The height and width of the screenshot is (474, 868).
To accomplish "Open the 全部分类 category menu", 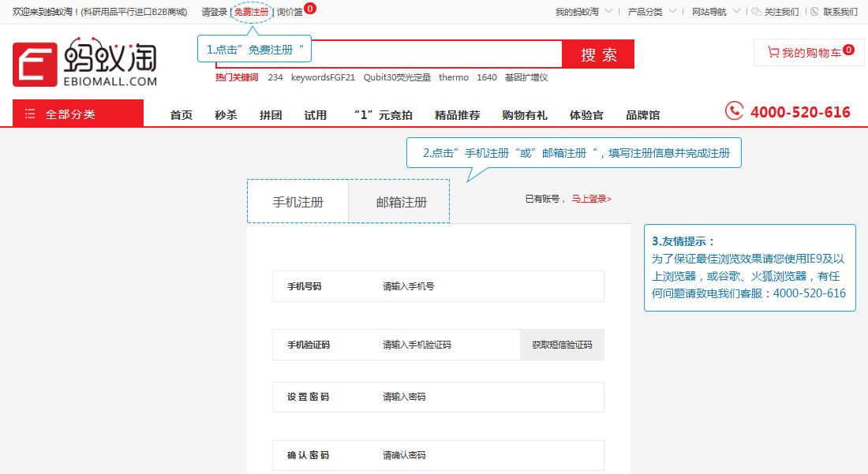I will coord(78,114).
